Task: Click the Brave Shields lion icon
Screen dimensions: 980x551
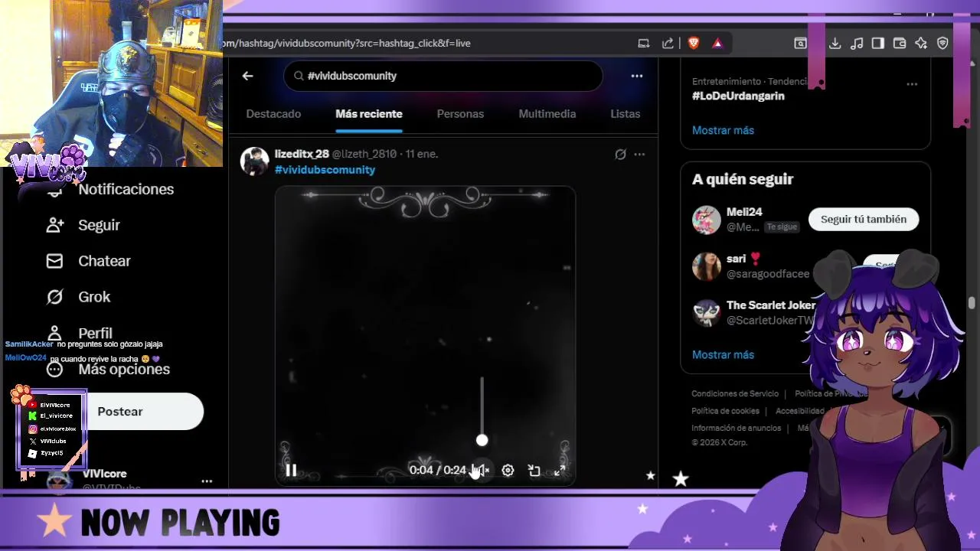Action: [694, 43]
